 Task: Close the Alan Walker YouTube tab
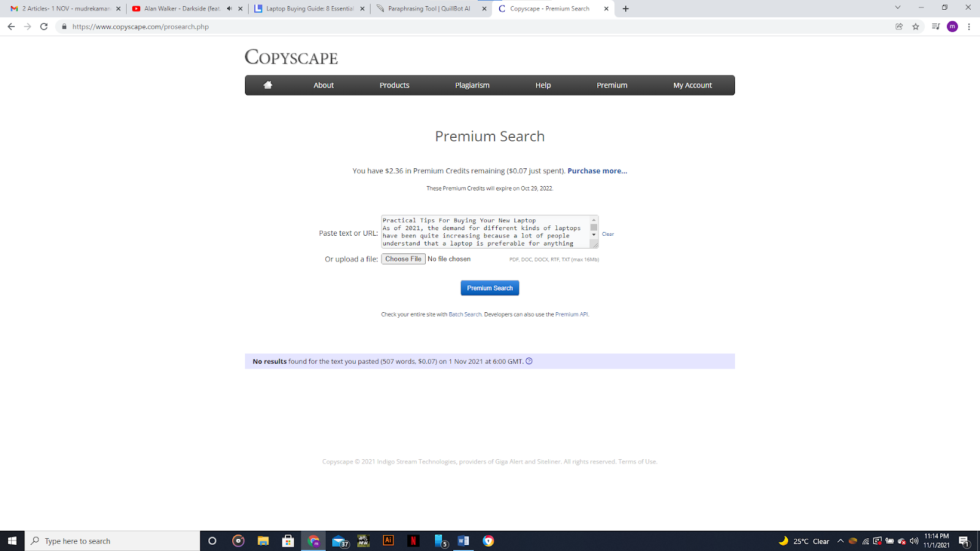point(240,9)
